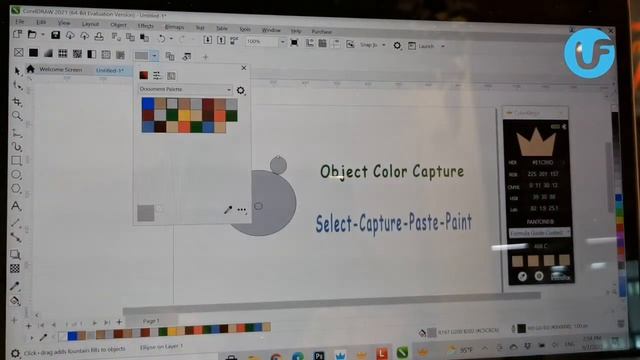Click the Import icon
Image resolution: width=640 pixels, height=360 pixels.
207,40
